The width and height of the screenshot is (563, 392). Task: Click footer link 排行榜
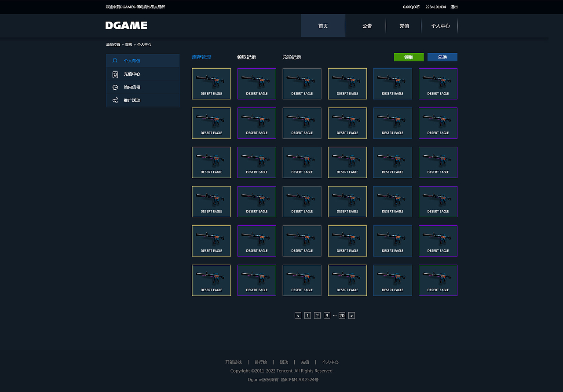[x=261, y=362]
